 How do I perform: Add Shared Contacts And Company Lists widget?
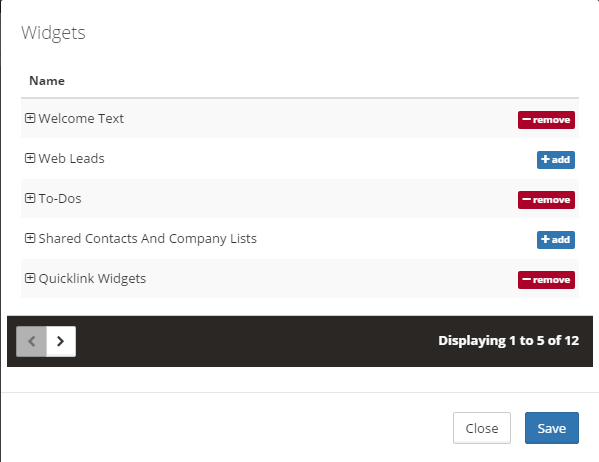[556, 240]
